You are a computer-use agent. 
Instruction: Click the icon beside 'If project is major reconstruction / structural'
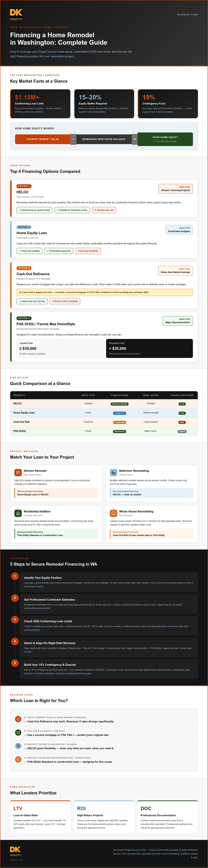(x=18, y=759)
